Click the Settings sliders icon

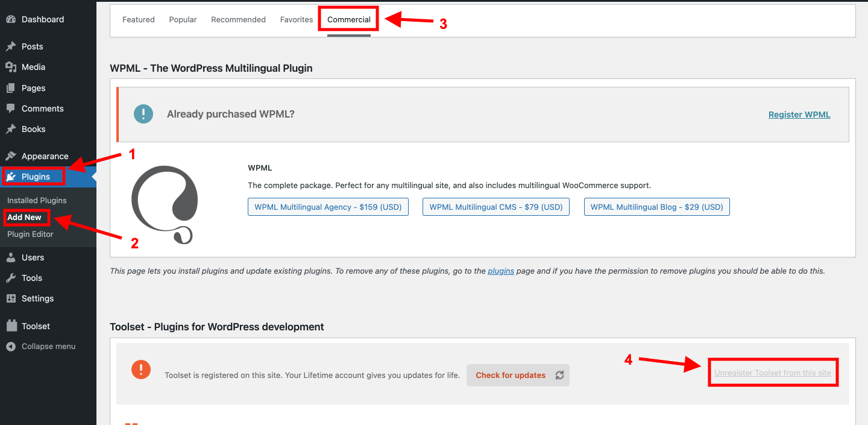click(x=11, y=298)
